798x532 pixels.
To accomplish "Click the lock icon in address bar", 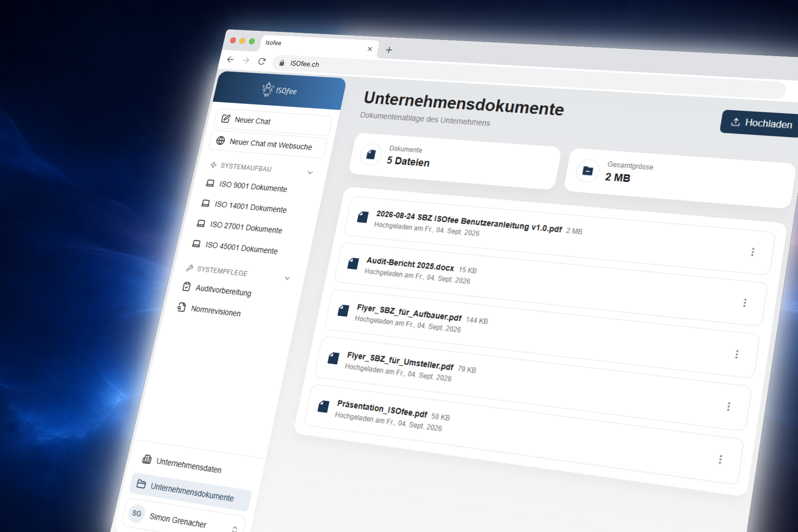I will pos(282,63).
